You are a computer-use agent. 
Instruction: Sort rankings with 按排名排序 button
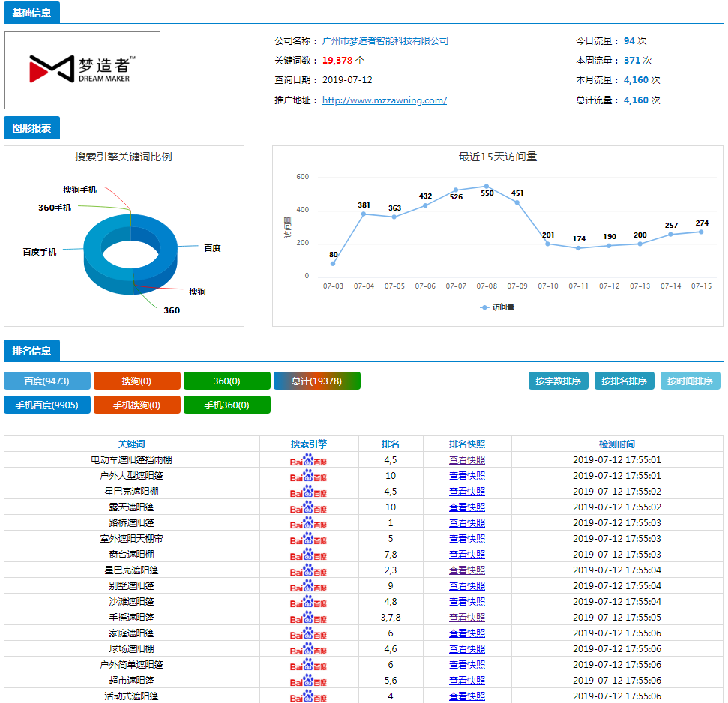[624, 381]
